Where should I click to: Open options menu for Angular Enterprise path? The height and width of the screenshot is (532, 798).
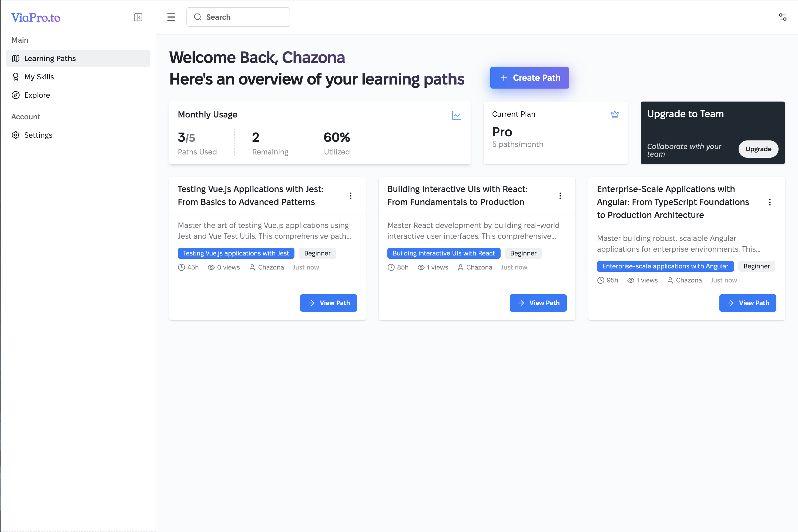click(769, 202)
